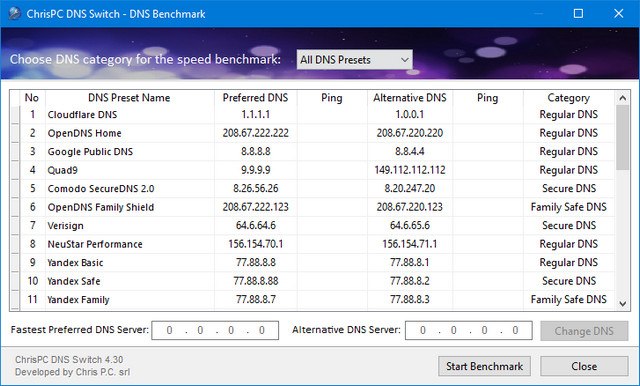Select the OpenDNS Home row
The image size is (640, 386).
click(x=313, y=133)
